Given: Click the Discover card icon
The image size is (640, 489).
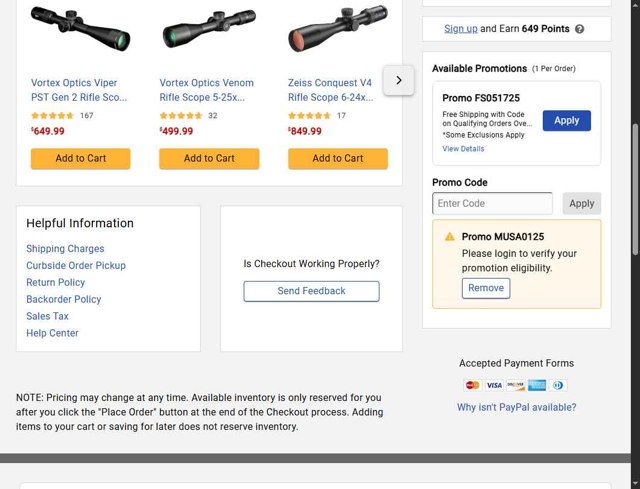Looking at the screenshot, I should pos(515,385).
